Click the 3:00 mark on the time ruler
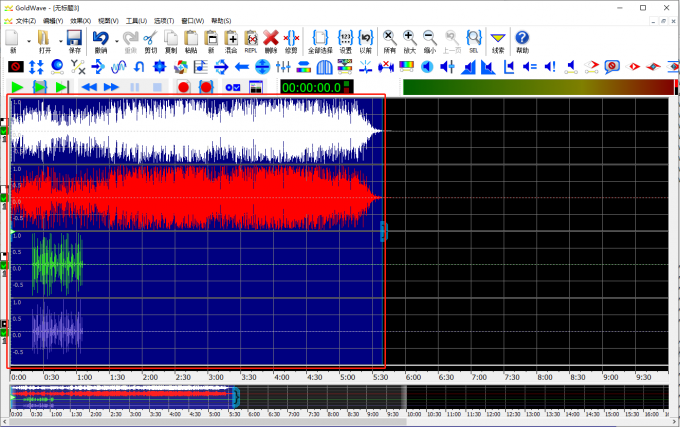Image resolution: width=680 pixels, height=427 pixels. [216, 377]
